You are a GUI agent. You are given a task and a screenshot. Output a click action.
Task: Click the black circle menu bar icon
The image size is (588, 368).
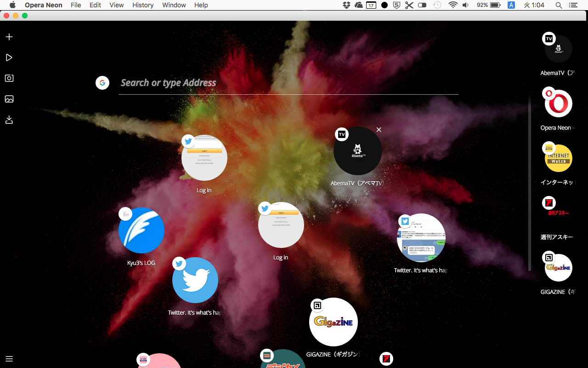click(384, 5)
